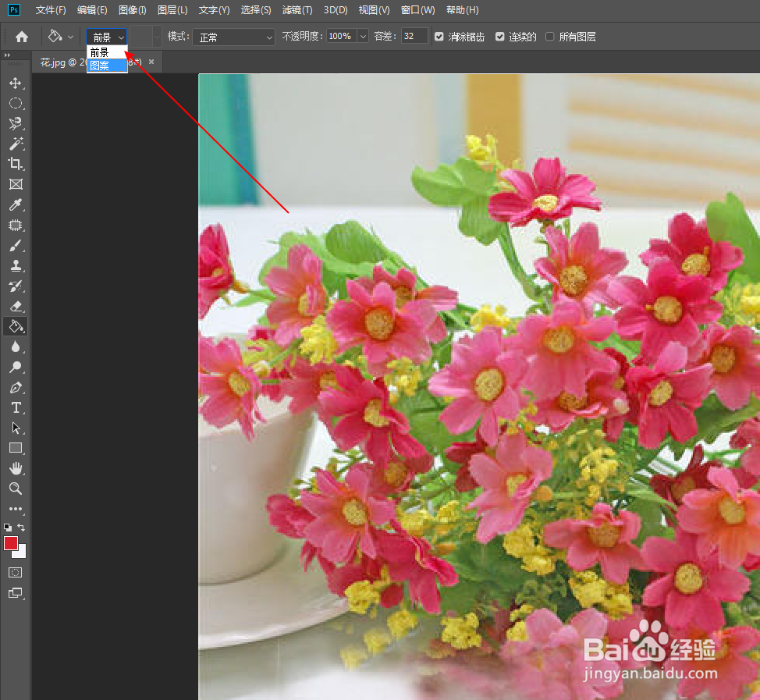Enable the 所有图层 all layers checkbox
Viewport: 760px width, 700px height.
[x=549, y=37]
